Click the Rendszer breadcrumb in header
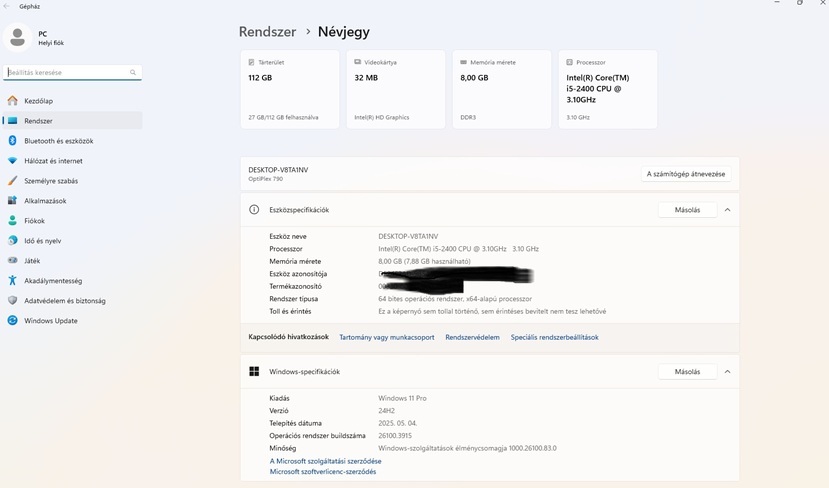This screenshot has height=488, width=829. (x=268, y=32)
